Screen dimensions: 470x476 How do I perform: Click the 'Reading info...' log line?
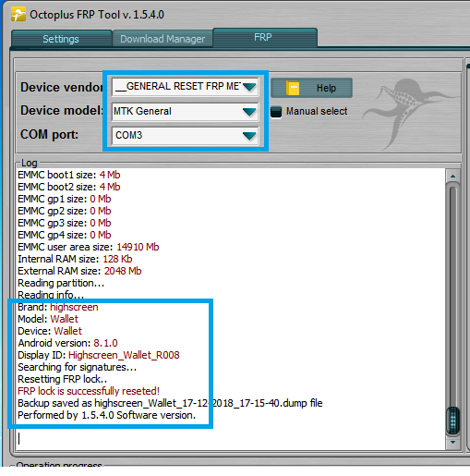coord(51,295)
